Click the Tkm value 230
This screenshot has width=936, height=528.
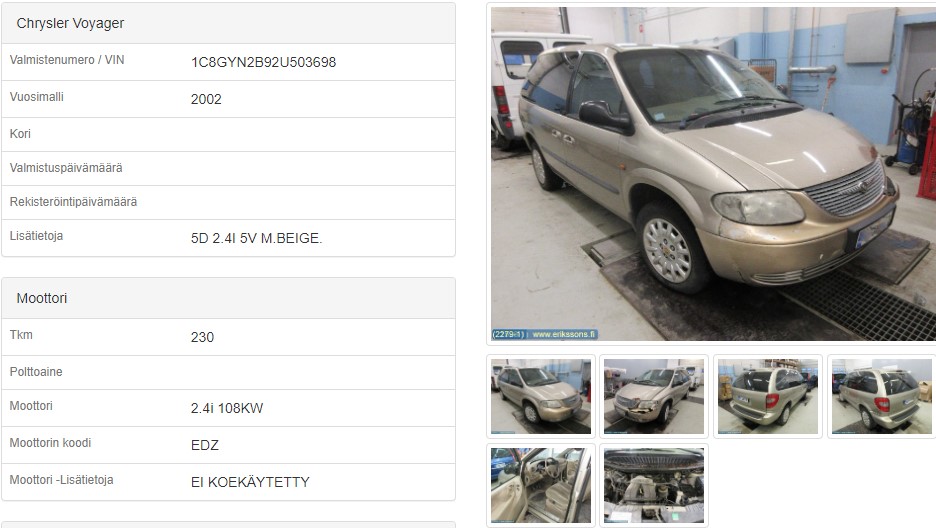[202, 338]
